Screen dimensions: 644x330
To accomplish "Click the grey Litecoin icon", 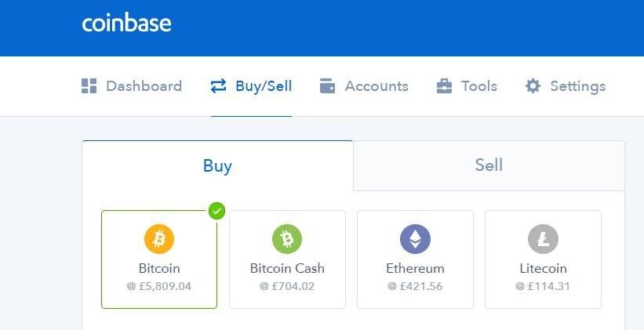I will (x=543, y=239).
